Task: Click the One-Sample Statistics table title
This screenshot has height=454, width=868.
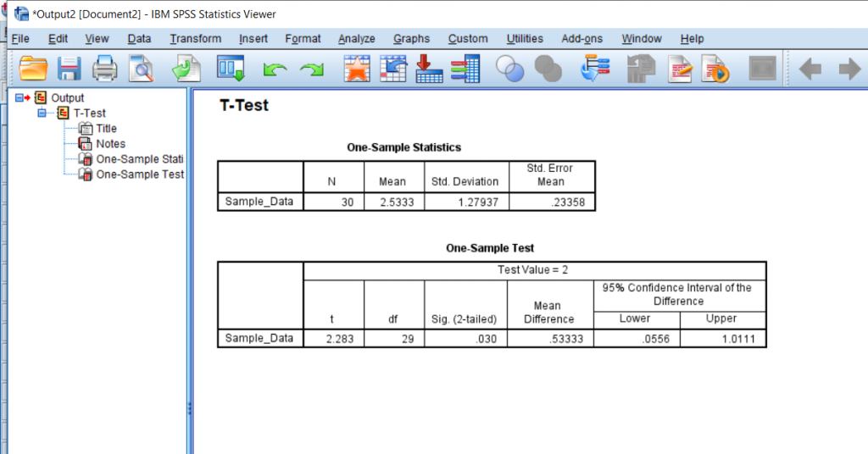Action: coord(404,147)
